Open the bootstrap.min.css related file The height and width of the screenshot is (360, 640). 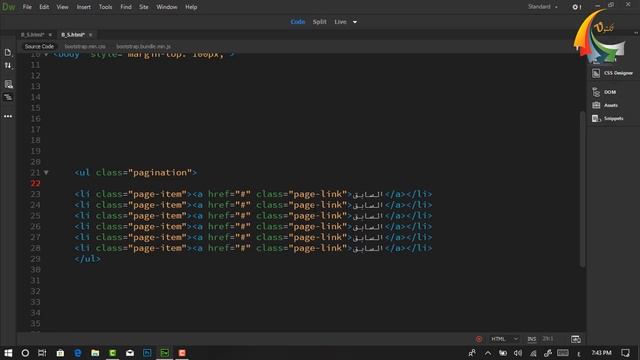tap(85, 47)
